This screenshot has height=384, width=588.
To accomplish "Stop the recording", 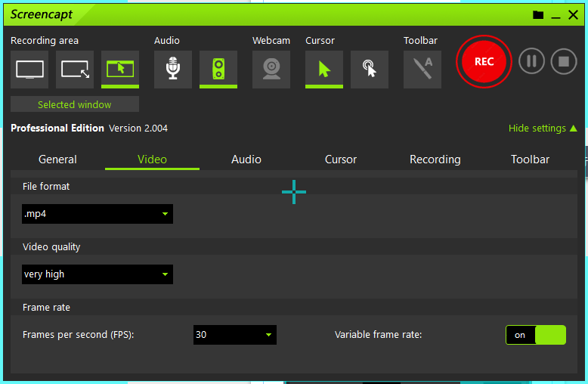I will click(563, 61).
